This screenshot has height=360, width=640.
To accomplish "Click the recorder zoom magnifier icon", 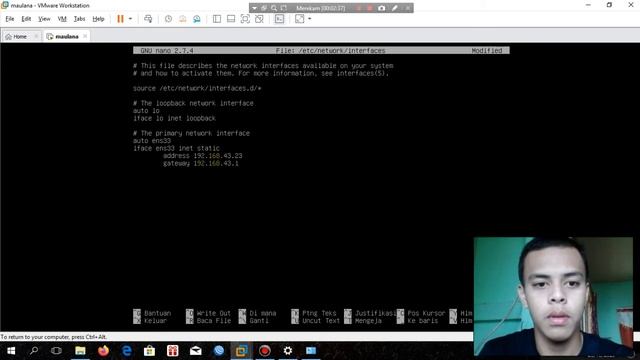I will click(274, 8).
